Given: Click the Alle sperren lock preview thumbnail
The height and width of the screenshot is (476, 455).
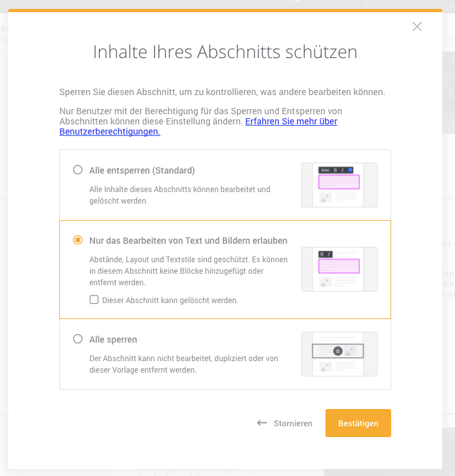Looking at the screenshot, I should point(339,354).
